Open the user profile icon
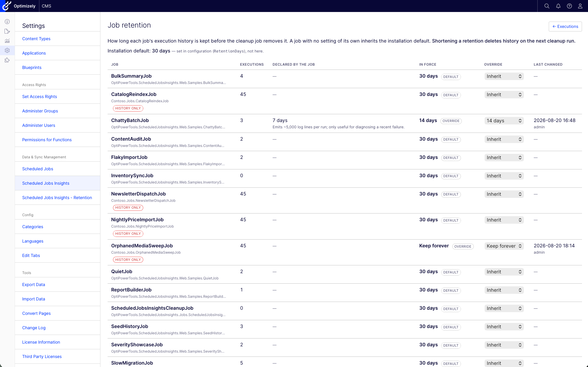 coord(580,6)
